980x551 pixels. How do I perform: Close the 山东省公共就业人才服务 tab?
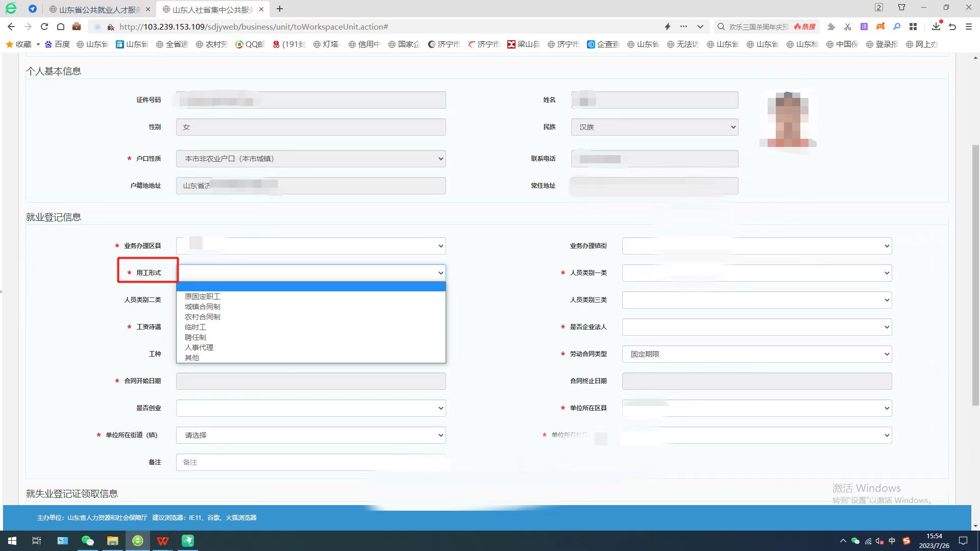click(x=148, y=9)
